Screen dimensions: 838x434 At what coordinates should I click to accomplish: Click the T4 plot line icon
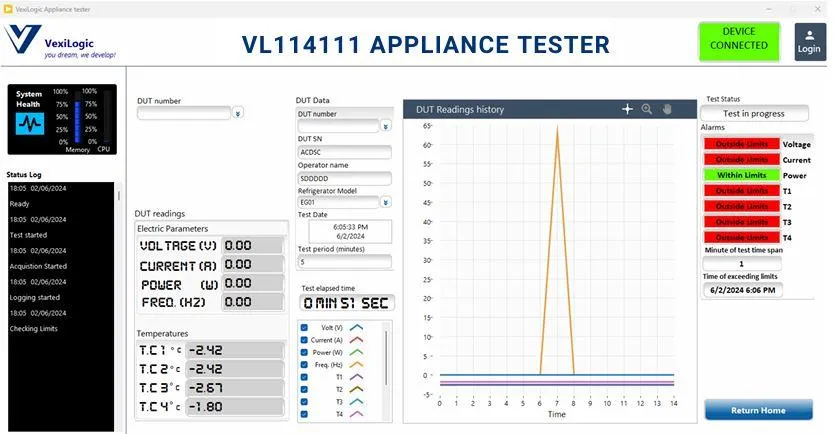coord(356,414)
